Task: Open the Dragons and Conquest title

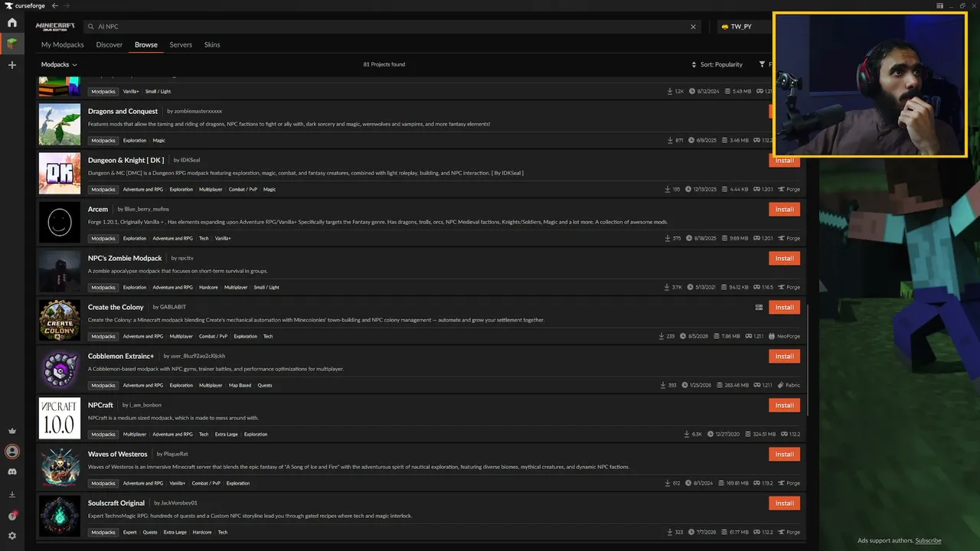Action: [x=123, y=112]
